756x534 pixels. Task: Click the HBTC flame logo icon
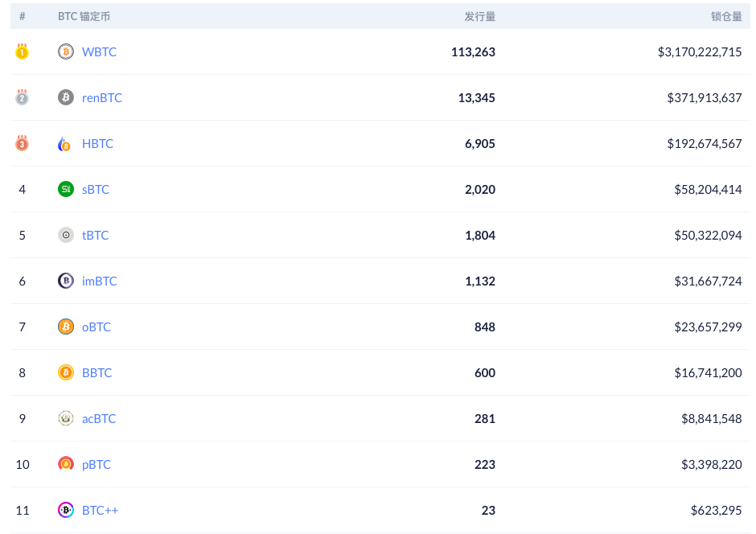coord(64,143)
